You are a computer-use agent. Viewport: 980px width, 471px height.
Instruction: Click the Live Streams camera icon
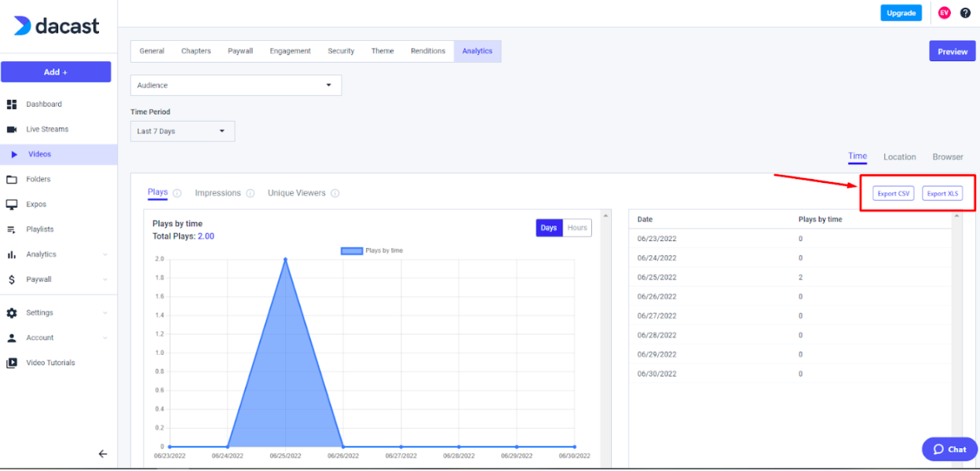pyautogui.click(x=12, y=130)
